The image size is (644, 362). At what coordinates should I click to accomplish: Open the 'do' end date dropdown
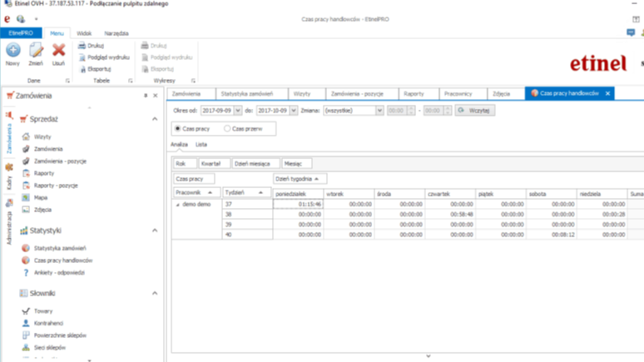tap(293, 111)
